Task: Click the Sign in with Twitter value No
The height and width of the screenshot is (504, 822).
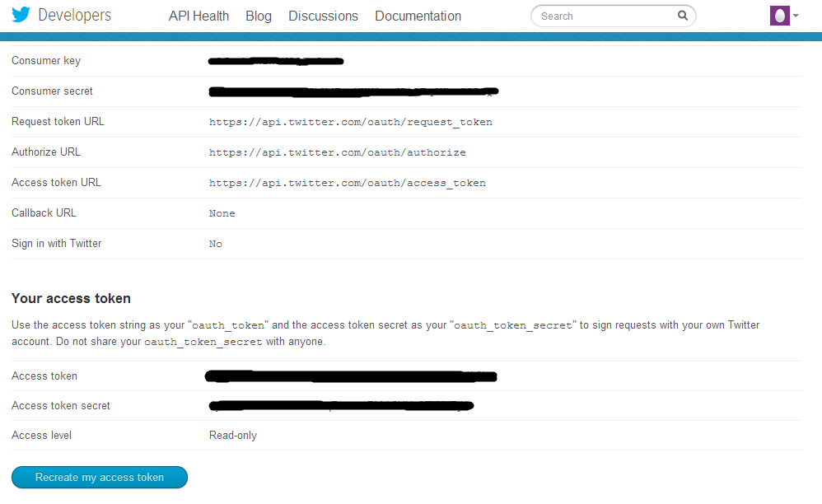Action: click(216, 244)
